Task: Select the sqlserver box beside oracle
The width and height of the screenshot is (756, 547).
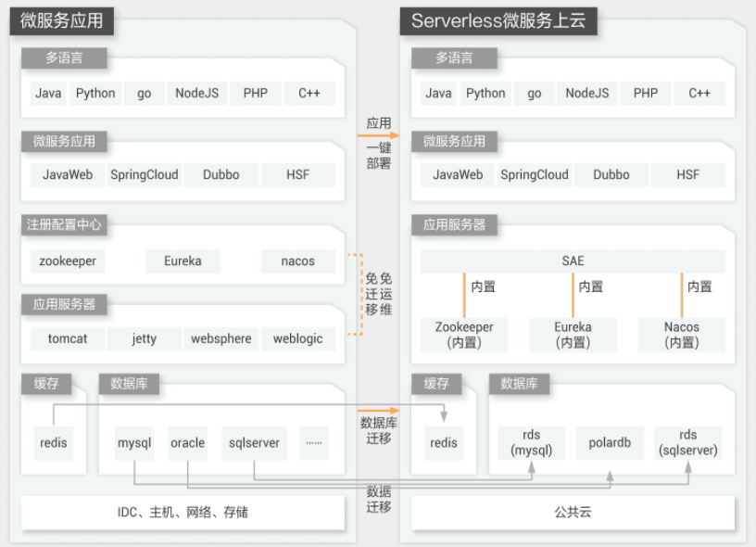Action: pos(254,443)
